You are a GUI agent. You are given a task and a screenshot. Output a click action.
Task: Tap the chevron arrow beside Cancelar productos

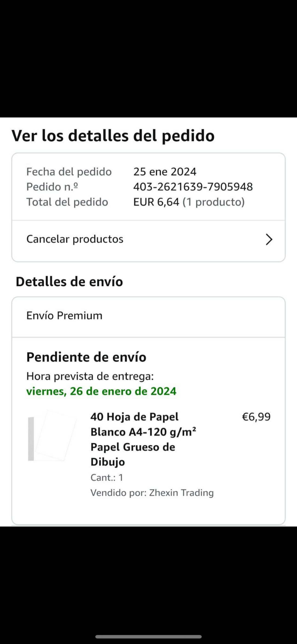269,240
